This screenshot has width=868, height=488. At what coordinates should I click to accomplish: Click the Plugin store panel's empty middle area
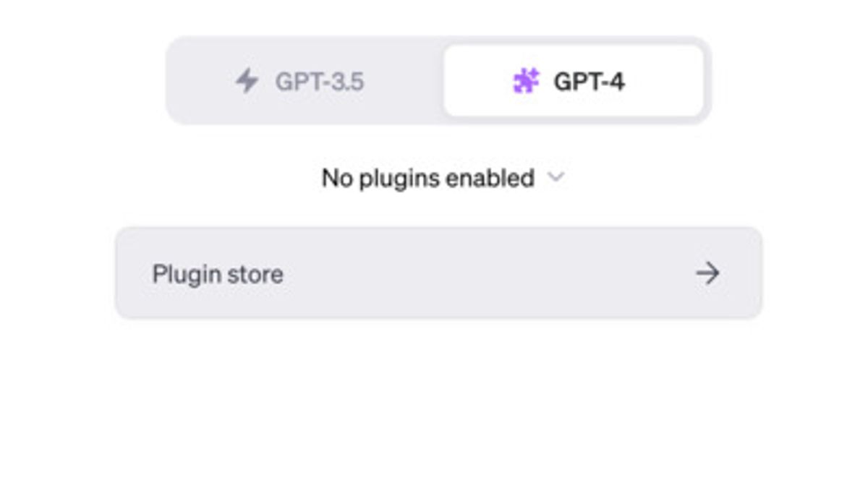point(470,273)
